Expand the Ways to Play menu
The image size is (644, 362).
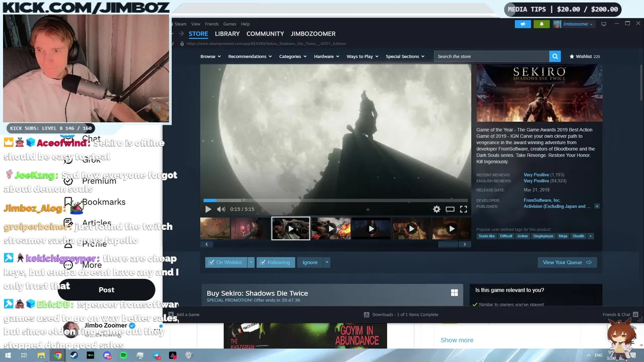click(x=362, y=56)
